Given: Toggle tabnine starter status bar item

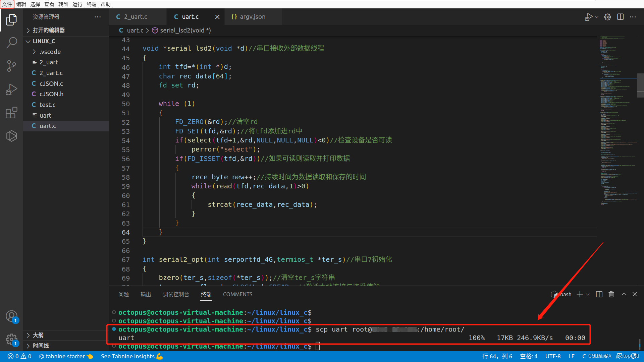Looking at the screenshot, I should (x=66, y=356).
